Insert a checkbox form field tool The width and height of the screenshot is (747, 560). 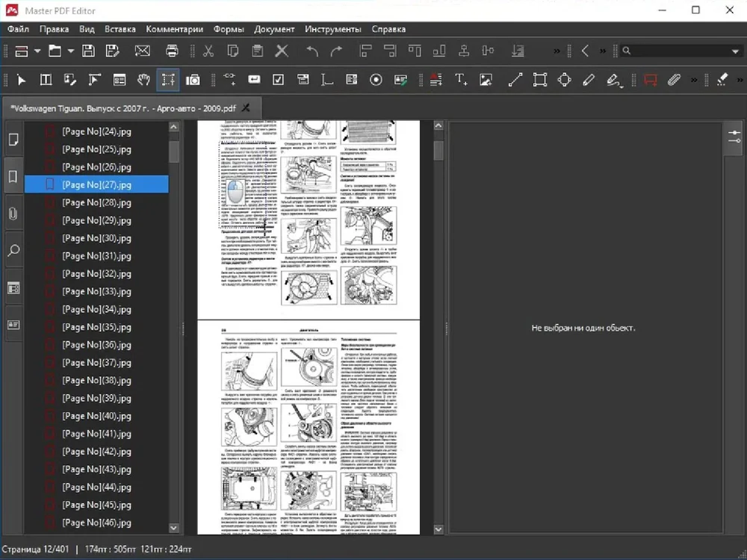[x=279, y=80]
